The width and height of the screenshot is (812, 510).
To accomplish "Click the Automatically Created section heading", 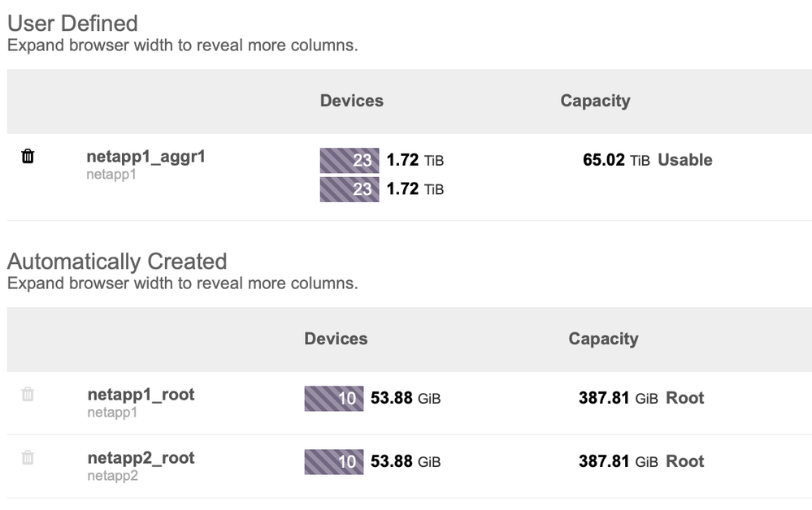I will point(116,261).
